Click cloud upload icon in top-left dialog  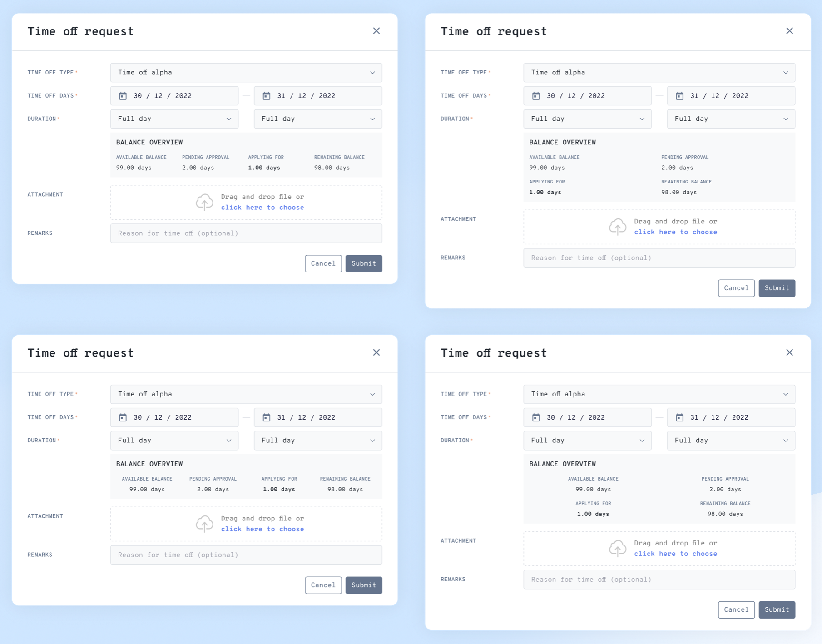(204, 202)
